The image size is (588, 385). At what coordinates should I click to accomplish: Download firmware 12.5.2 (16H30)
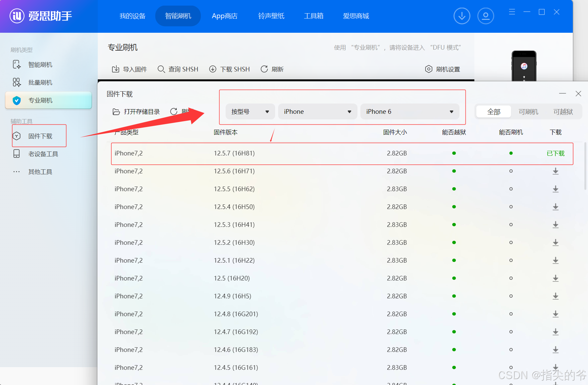[556, 242]
